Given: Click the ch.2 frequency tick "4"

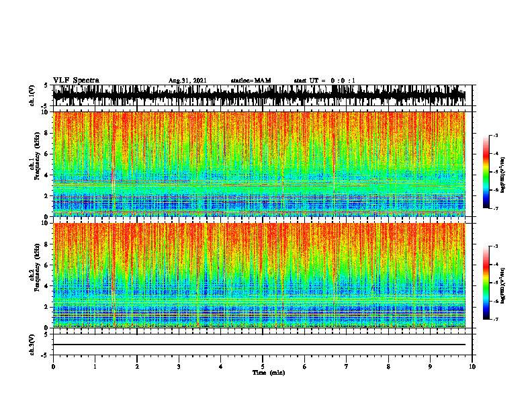Looking at the screenshot, I should 47,286.
